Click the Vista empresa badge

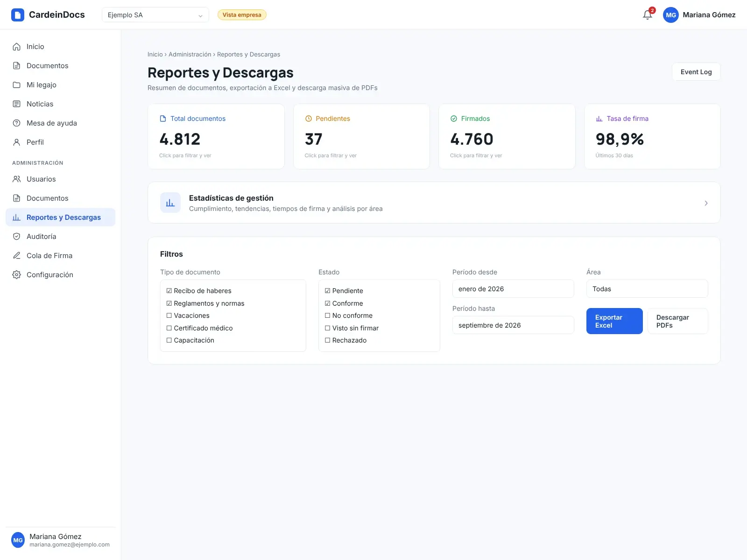click(x=242, y=15)
